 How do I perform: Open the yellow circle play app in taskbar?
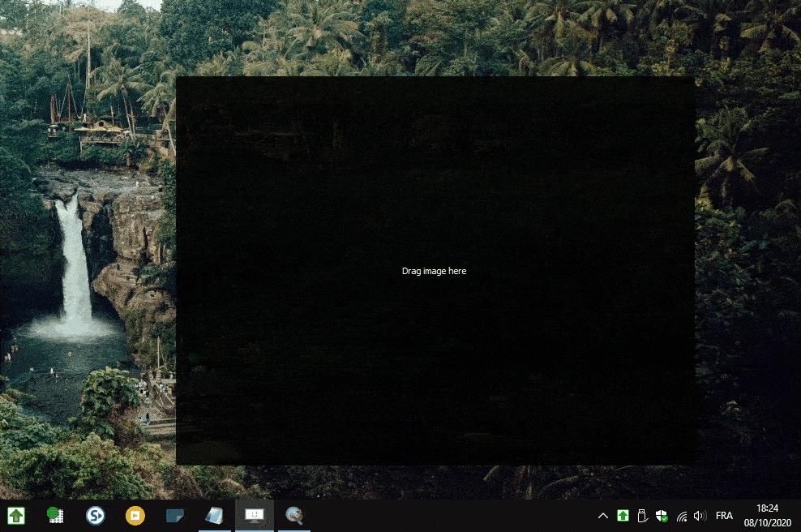pyautogui.click(x=135, y=516)
